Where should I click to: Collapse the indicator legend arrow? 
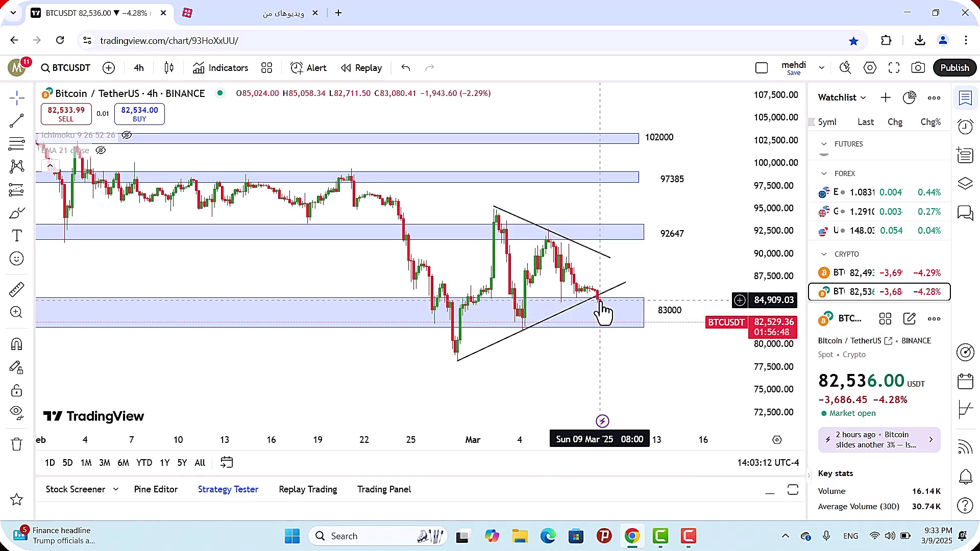point(50,165)
